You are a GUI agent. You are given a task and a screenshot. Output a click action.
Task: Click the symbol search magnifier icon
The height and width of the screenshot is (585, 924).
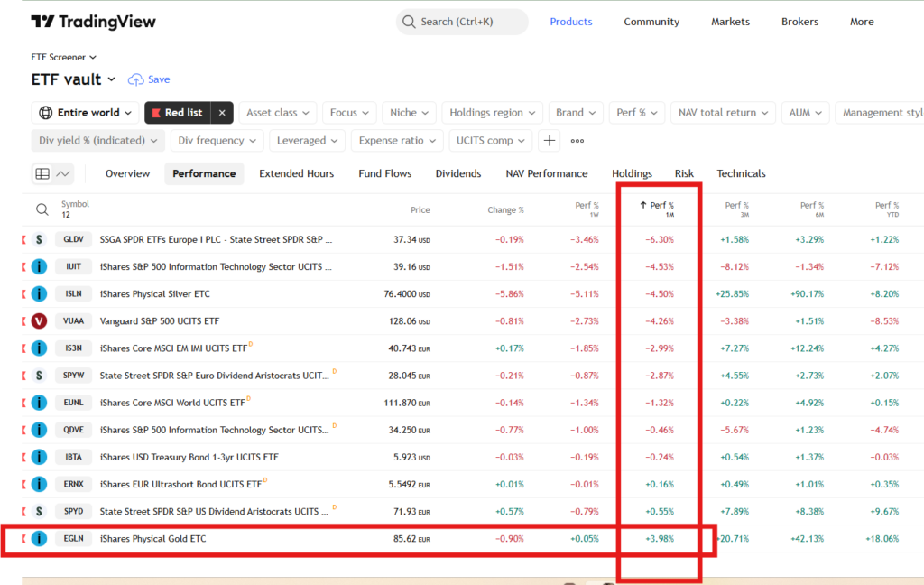[42, 209]
